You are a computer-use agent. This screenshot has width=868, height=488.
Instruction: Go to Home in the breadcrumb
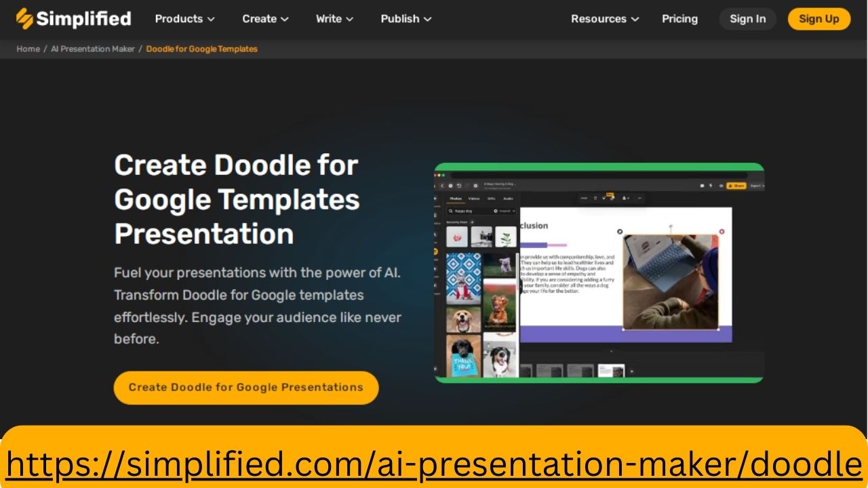pyautogui.click(x=28, y=49)
